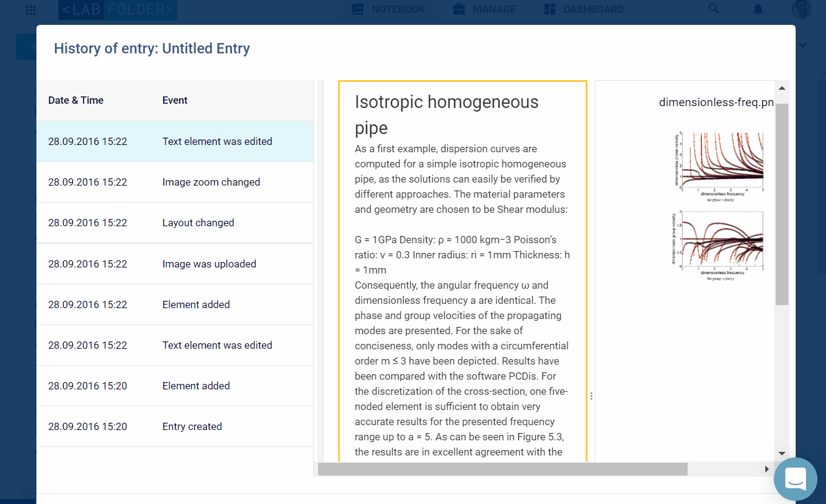This screenshot has height=504, width=826.
Task: Click the group velocity graph thumbnail
Action: [718, 246]
